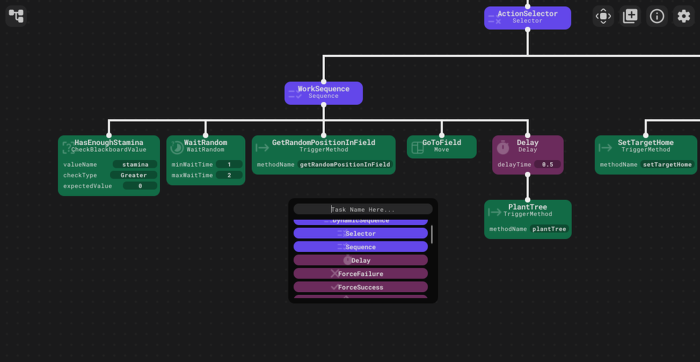Open the behavior tree list icon
This screenshot has height=362, width=700.
[16, 17]
